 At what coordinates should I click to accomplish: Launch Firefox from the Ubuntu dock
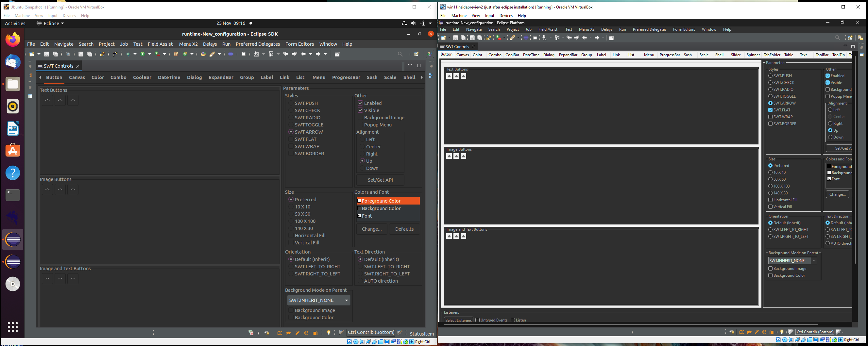pos(12,39)
